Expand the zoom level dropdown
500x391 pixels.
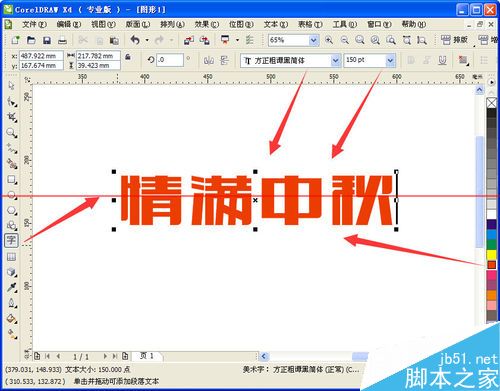click(313, 40)
